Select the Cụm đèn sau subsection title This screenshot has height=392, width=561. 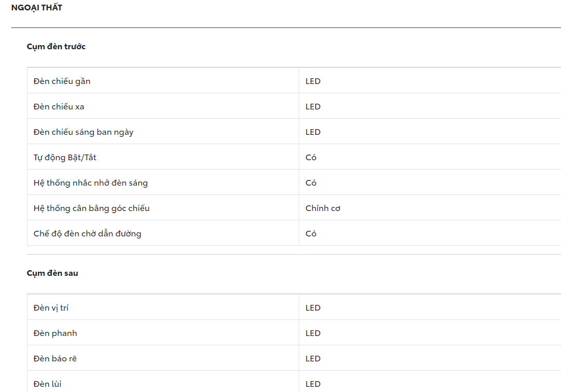[x=52, y=273]
